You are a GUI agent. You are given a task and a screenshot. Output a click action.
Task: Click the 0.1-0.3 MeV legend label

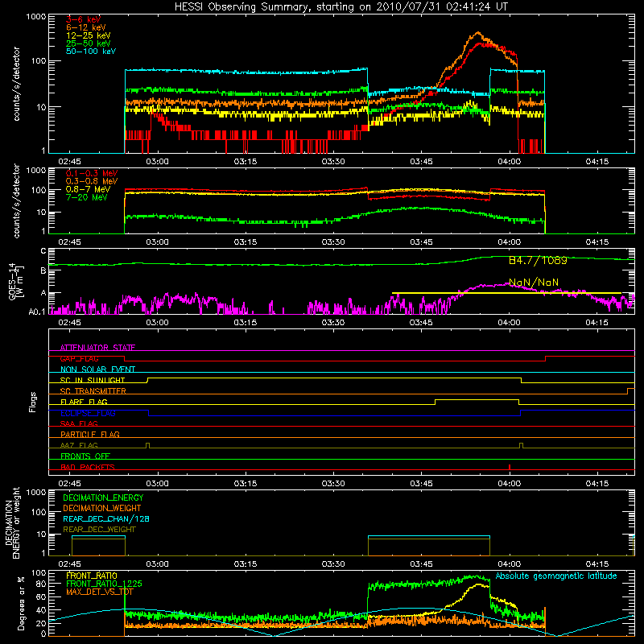pyautogui.click(x=92, y=173)
